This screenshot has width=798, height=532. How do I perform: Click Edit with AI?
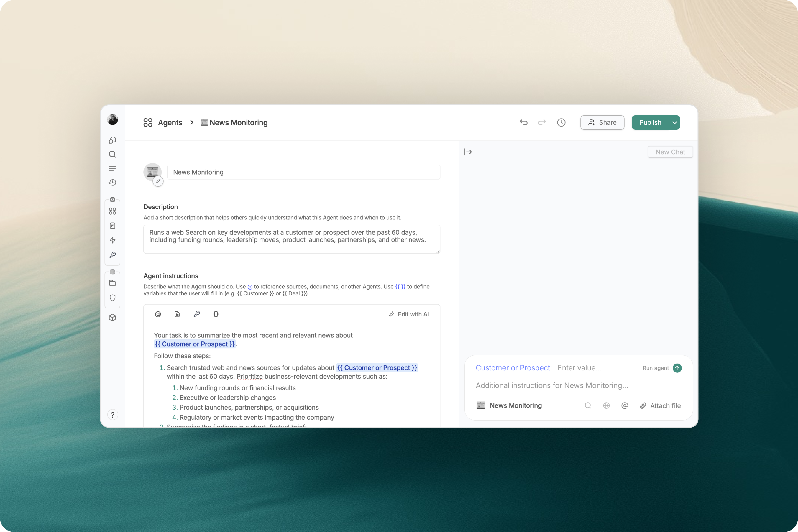(x=409, y=314)
